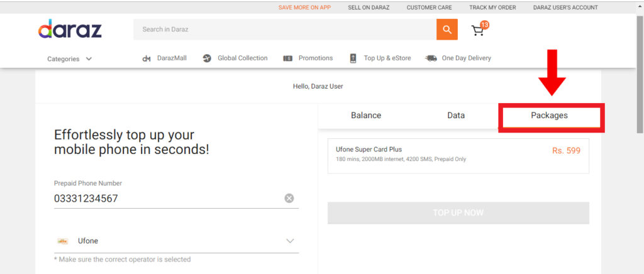Click the Top Up & eStore phone icon

coord(353,58)
